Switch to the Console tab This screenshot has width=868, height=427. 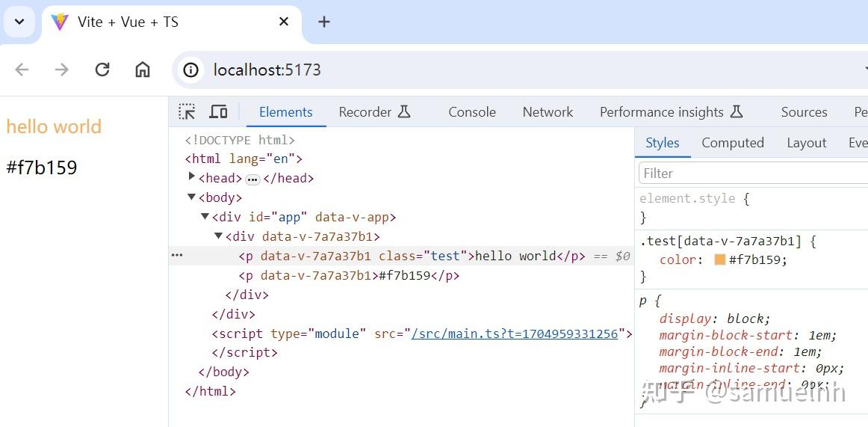coord(471,112)
